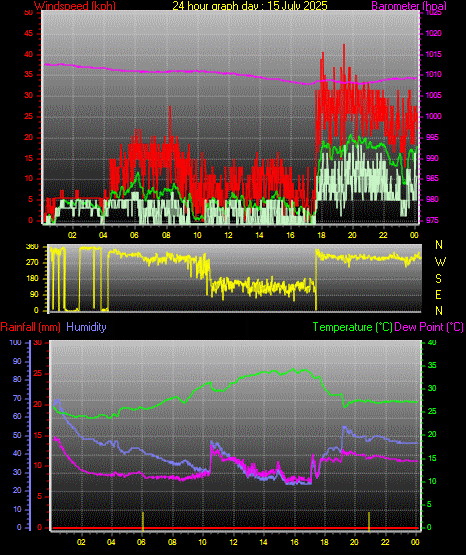Click "985" on the barometer axis
Screen dimensions: 466x555
[x=432, y=178]
